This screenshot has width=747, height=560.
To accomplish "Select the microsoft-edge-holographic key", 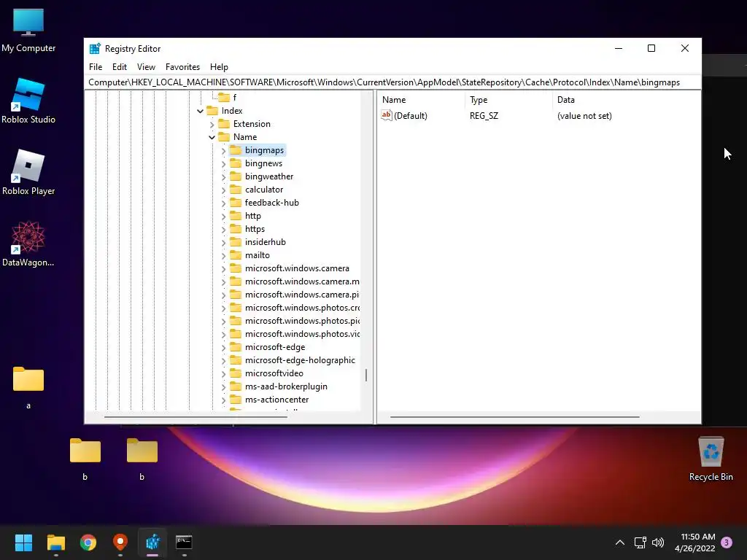I will pos(300,360).
